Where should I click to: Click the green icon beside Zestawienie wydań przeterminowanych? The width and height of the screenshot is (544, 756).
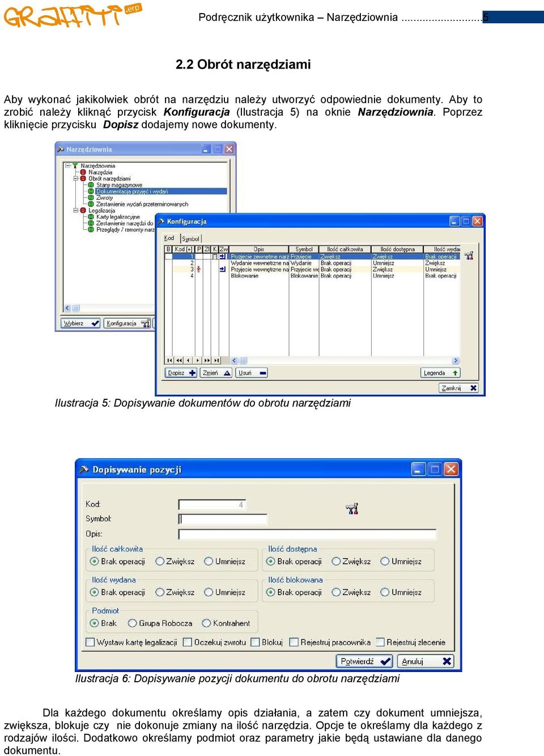91,204
